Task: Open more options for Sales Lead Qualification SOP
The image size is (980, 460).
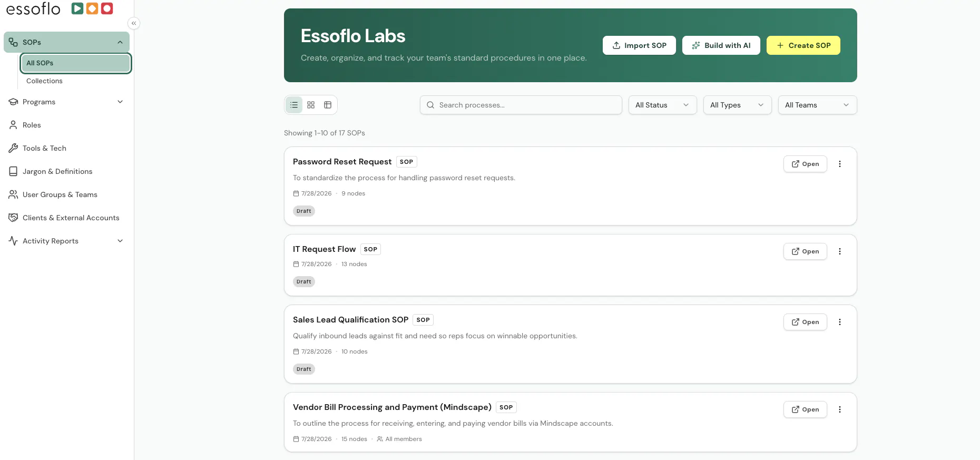Action: [x=840, y=322]
